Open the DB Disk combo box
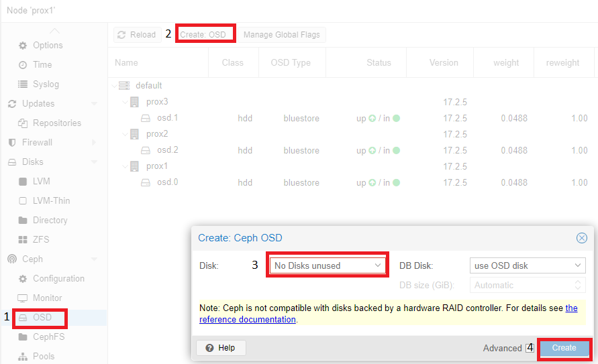This screenshot has height=364, width=598. tap(527, 265)
